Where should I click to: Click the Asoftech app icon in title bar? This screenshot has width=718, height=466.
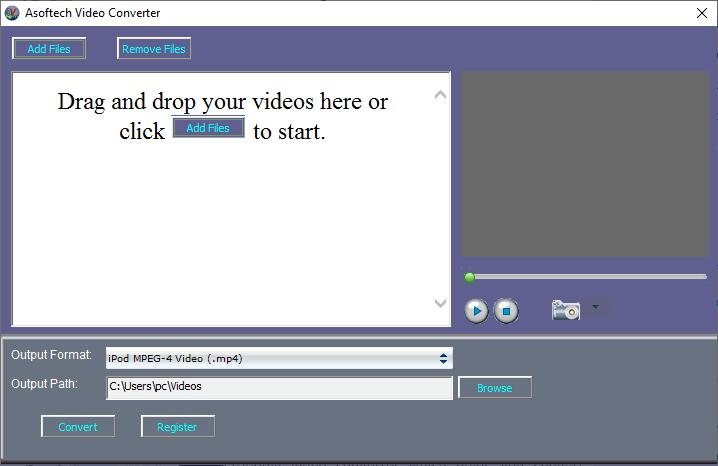click(12, 13)
